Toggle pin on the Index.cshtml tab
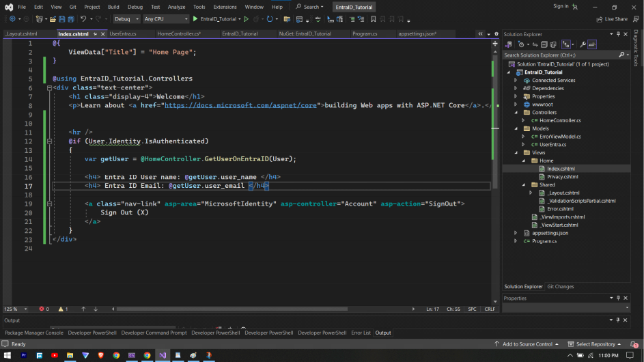Screen dimensions: 644x362 tap(94, 33)
